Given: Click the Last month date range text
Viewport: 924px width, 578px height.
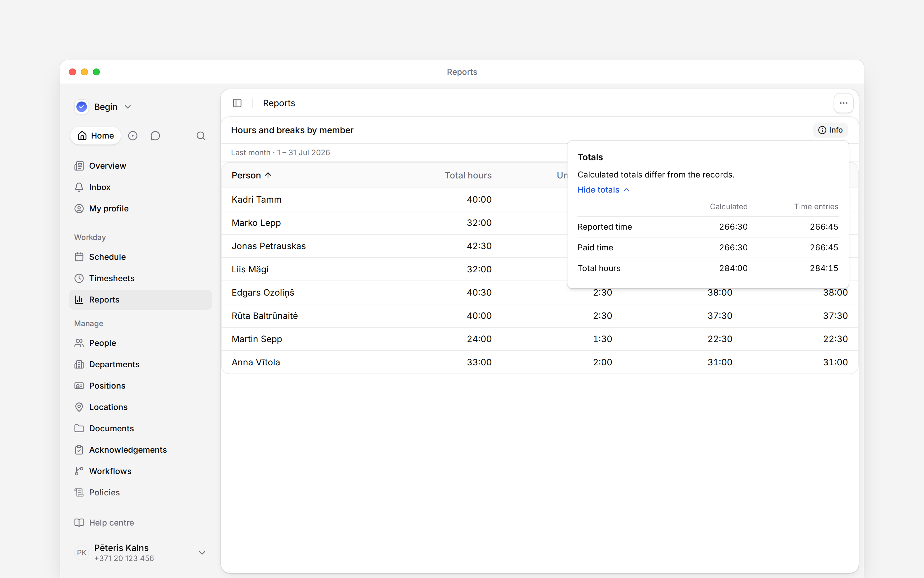Looking at the screenshot, I should pyautogui.click(x=281, y=153).
